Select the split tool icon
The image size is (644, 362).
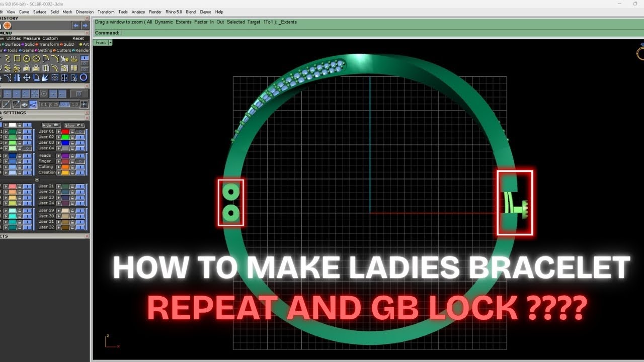click(x=64, y=77)
